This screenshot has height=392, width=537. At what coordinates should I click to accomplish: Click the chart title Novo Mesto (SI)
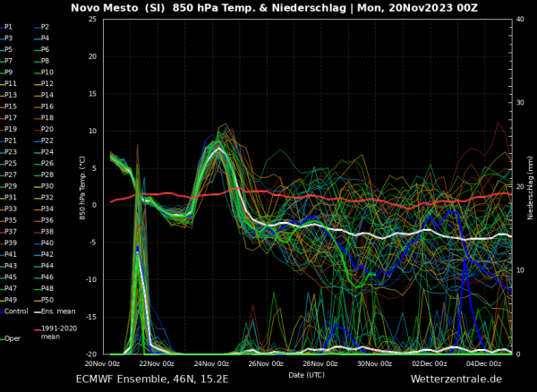point(120,8)
